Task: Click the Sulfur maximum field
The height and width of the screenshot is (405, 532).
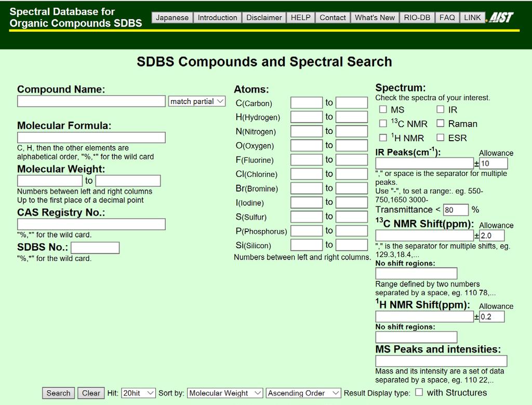Action: (x=352, y=217)
